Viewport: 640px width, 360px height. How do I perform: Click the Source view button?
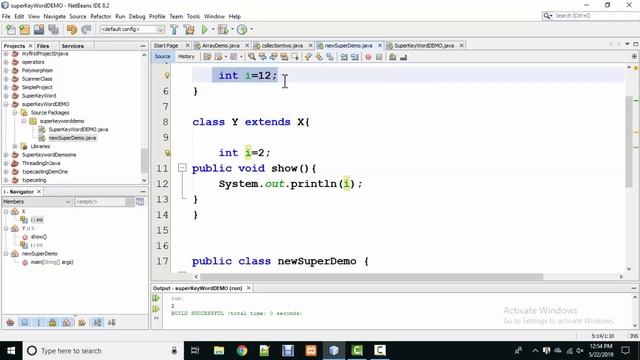(x=162, y=57)
